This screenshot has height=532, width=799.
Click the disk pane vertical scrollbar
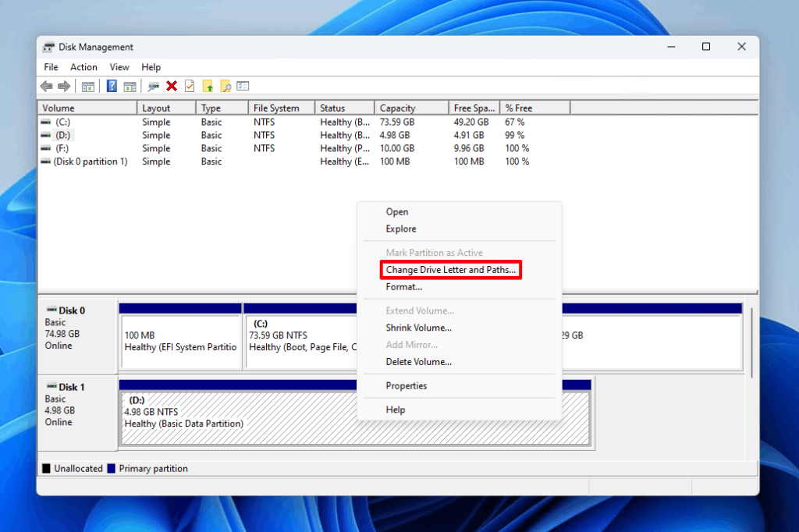(751, 342)
